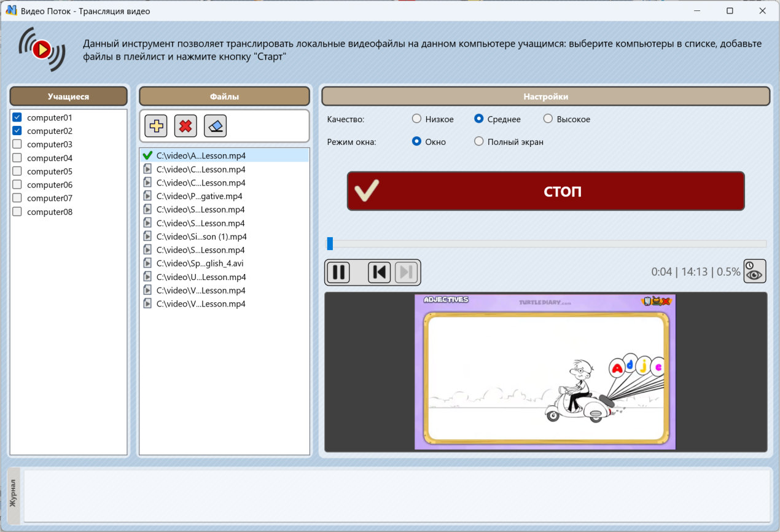Click the video progress slider bar
The image size is (780, 532).
coord(545,244)
